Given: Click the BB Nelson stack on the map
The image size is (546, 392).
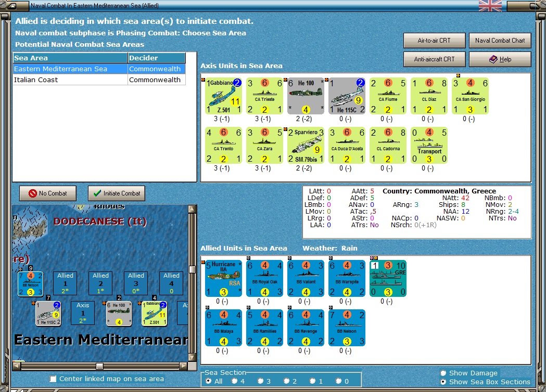Looking at the screenshot, I should 30,284.
